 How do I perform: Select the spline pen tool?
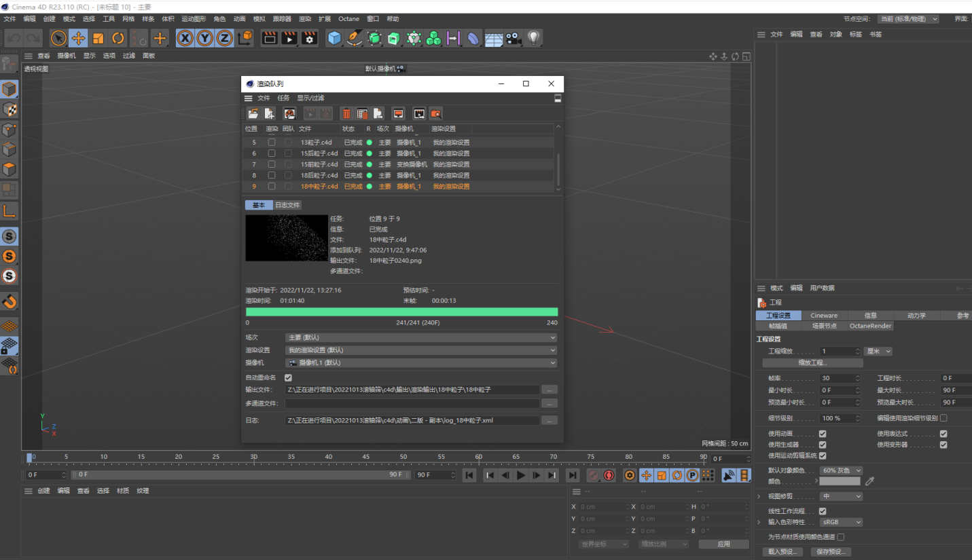coord(354,39)
